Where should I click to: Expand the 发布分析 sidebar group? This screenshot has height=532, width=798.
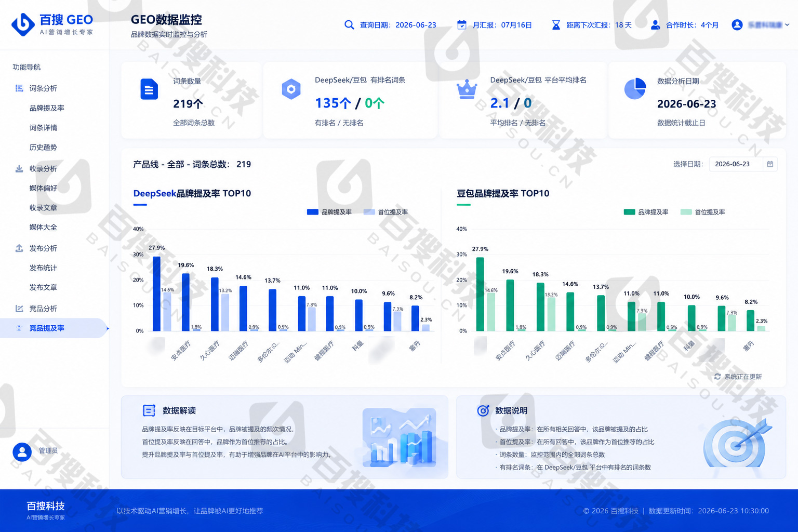point(43,248)
